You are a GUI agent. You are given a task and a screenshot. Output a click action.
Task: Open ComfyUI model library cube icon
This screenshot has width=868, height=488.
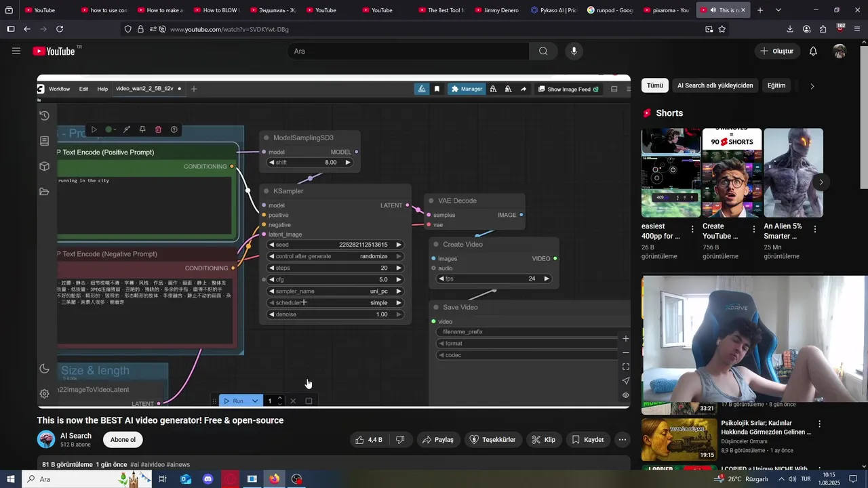pyautogui.click(x=44, y=166)
